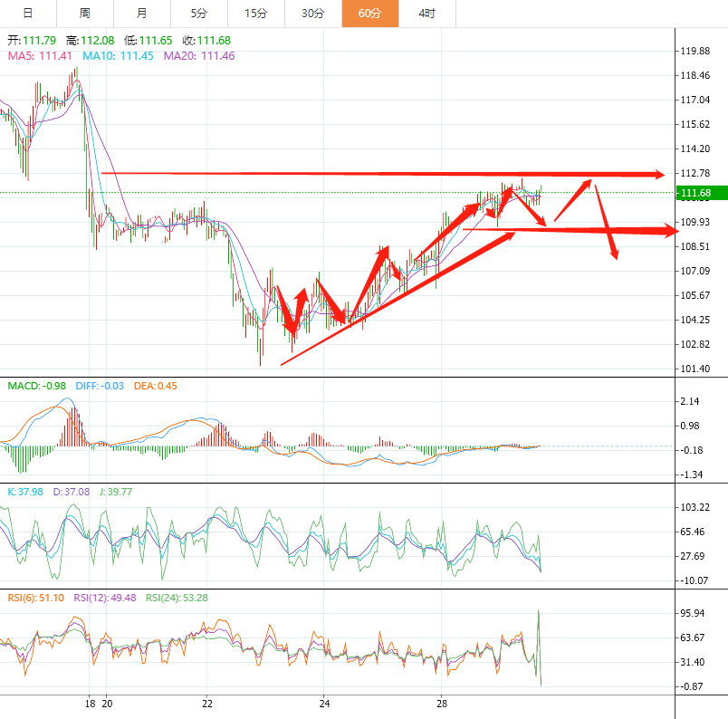728x719 pixels.
Task: Click the 102.82 price axis label
Action: tap(695, 344)
